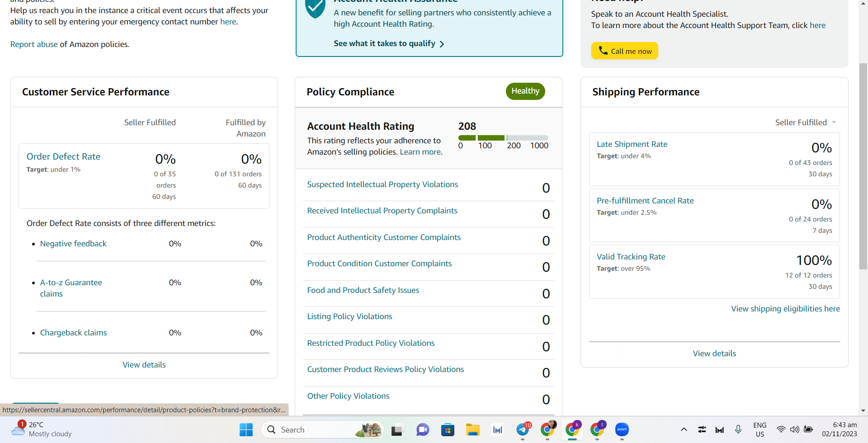View details for Shipping Performance
The height and width of the screenshot is (443, 868).
click(714, 353)
